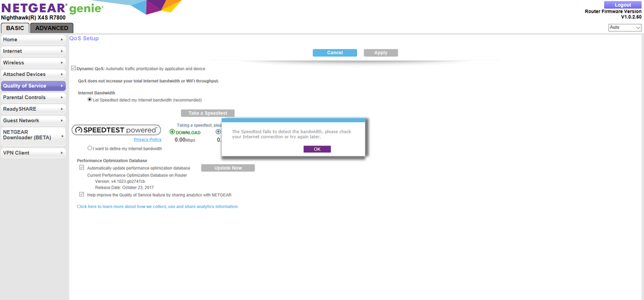Click Version v4.1023.gb2747cb text
644x300 pixels.
[120, 182]
